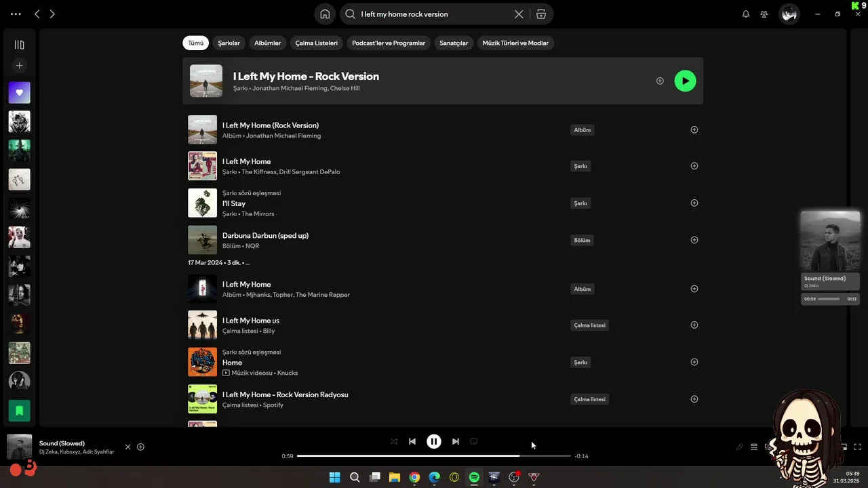Save I Left My Home (Rock Version) album

tap(694, 129)
